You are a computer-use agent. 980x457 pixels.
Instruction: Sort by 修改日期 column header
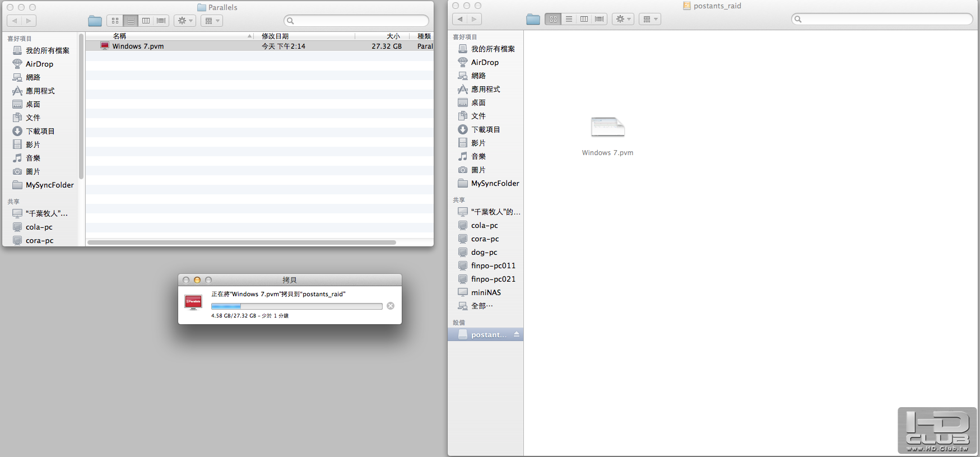275,36
